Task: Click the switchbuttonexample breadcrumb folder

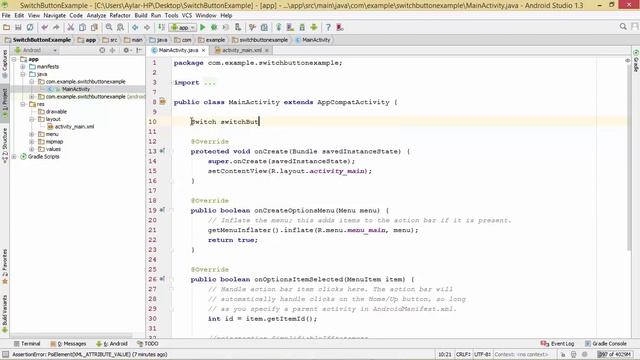Action: [x=260, y=40]
